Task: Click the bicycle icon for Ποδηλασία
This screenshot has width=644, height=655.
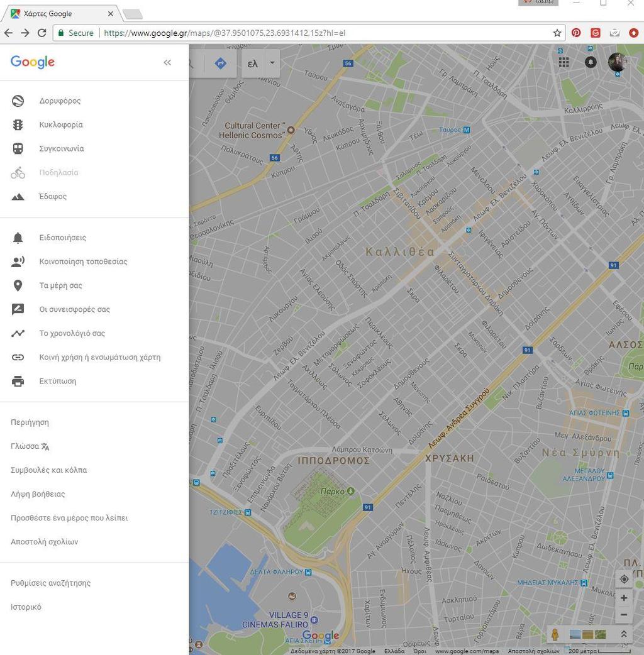Action: (18, 172)
